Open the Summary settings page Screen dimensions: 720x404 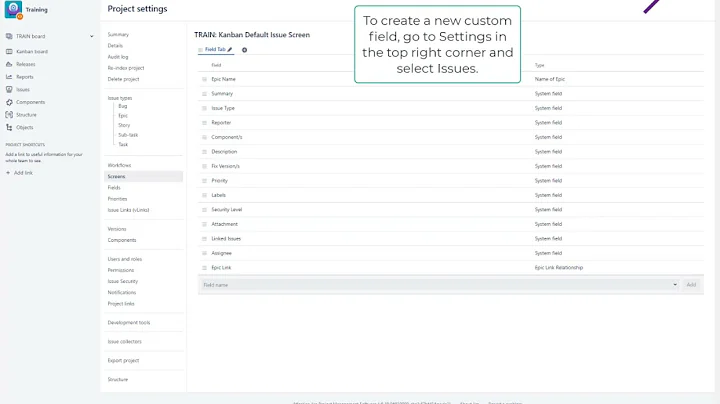tap(118, 34)
